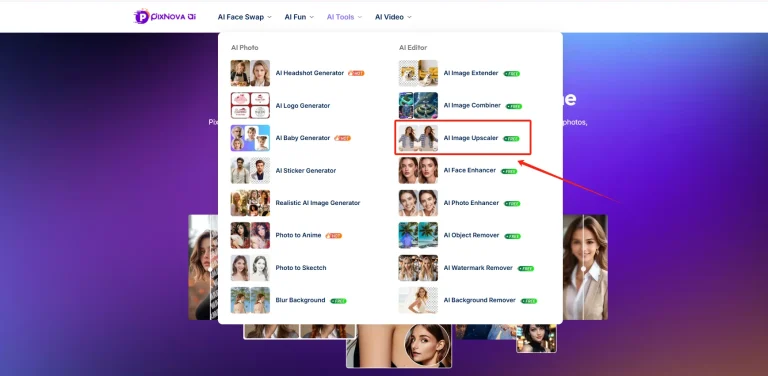Click the Photo to Anime thumbnail
This screenshot has width=768, height=376.
click(250, 235)
